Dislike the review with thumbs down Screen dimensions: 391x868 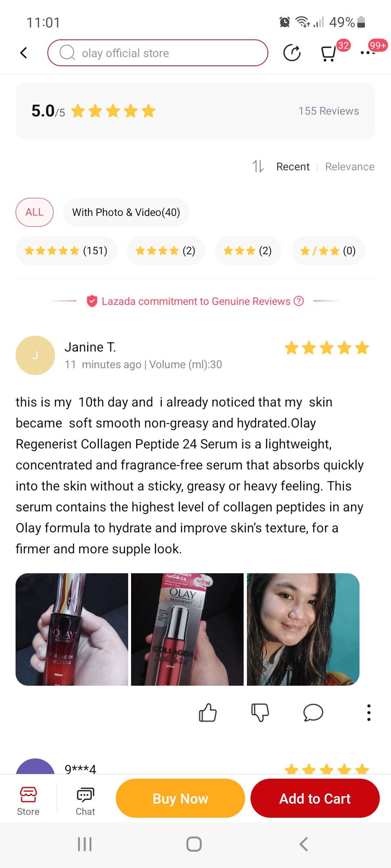click(260, 712)
